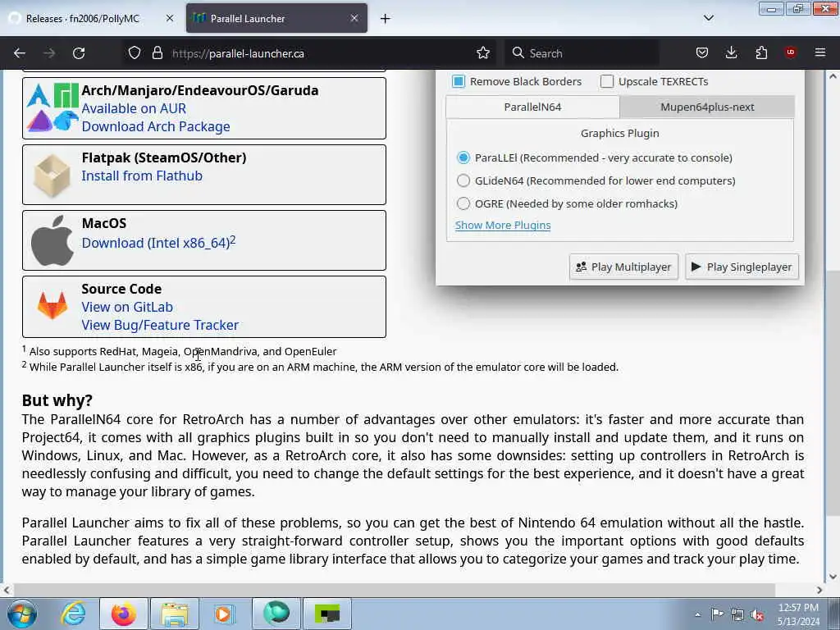Viewport: 840px width, 630px height.
Task: List all tabs dropdown arrow
Action: tap(709, 18)
